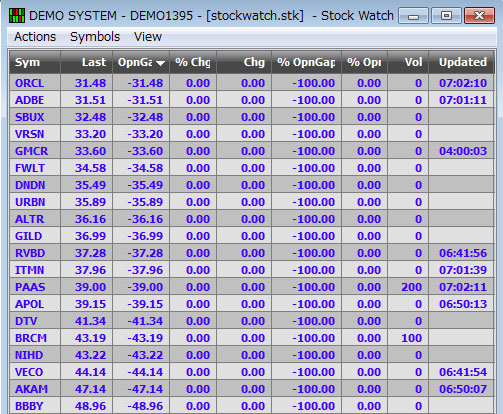Screen dimensions: 503x414
Task: Click updated time 06:50:07 for AKAM
Action: point(463,389)
